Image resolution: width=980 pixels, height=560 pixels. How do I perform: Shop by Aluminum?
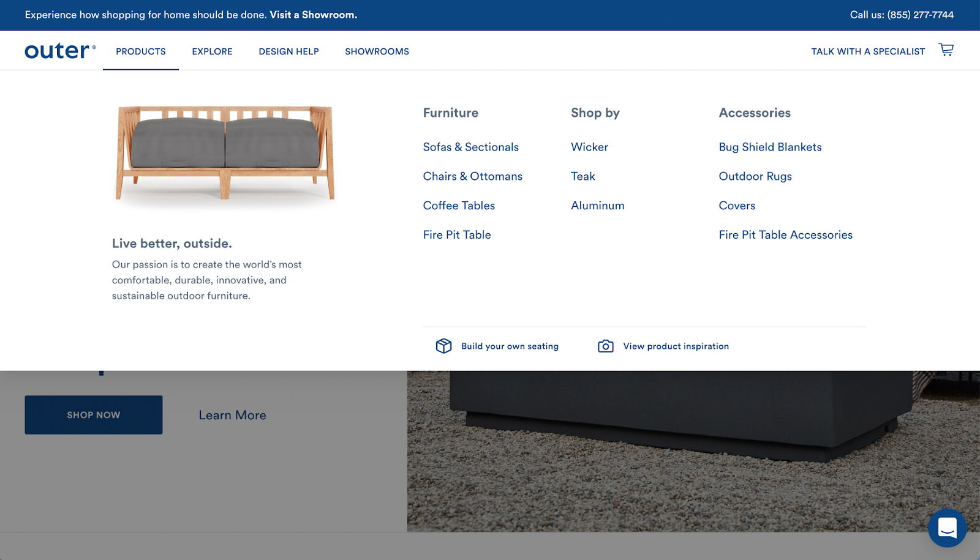[597, 206]
